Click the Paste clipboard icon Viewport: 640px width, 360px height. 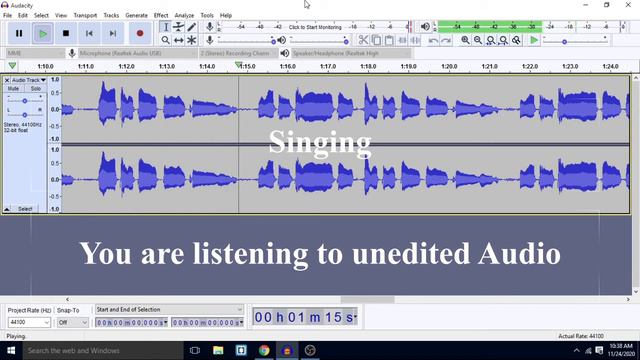(389, 40)
